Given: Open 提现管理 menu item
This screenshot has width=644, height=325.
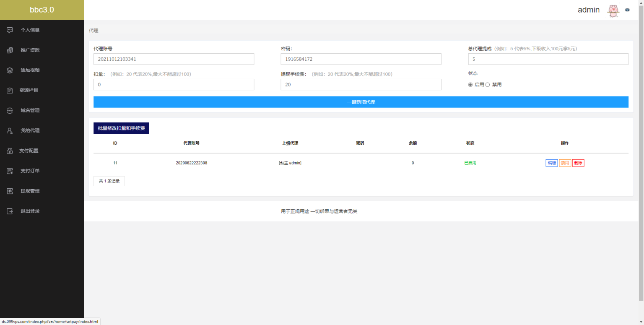Looking at the screenshot, I should (30, 191).
